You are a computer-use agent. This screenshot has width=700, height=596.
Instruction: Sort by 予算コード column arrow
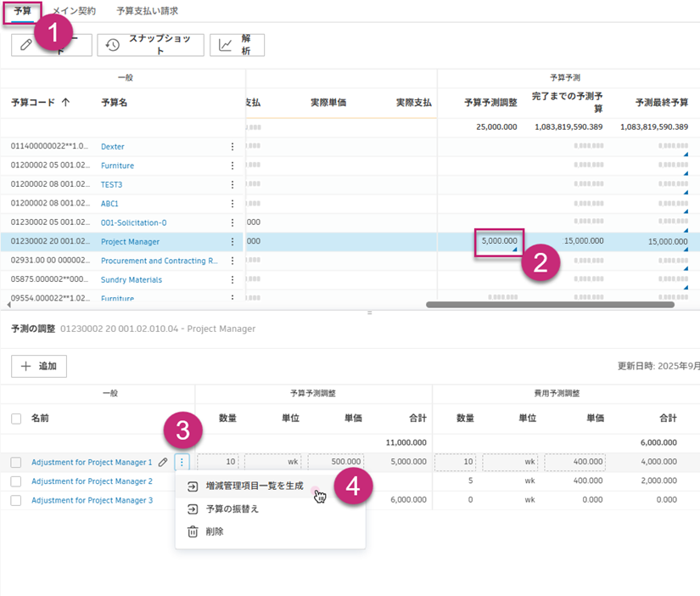point(65,103)
